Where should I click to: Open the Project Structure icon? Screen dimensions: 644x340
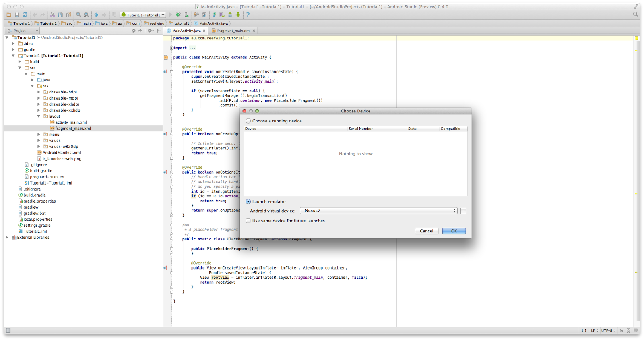tap(204, 15)
